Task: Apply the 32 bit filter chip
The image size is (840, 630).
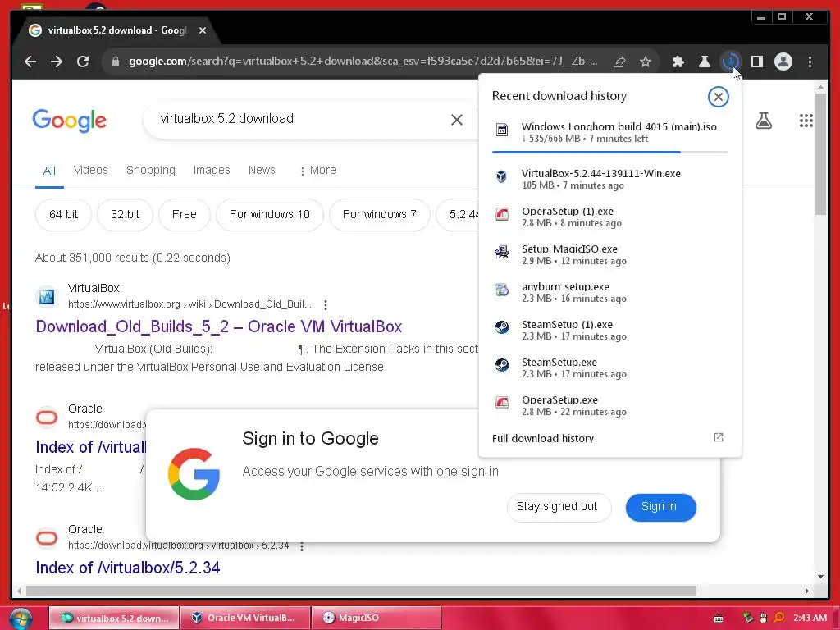Action: pyautogui.click(x=125, y=215)
